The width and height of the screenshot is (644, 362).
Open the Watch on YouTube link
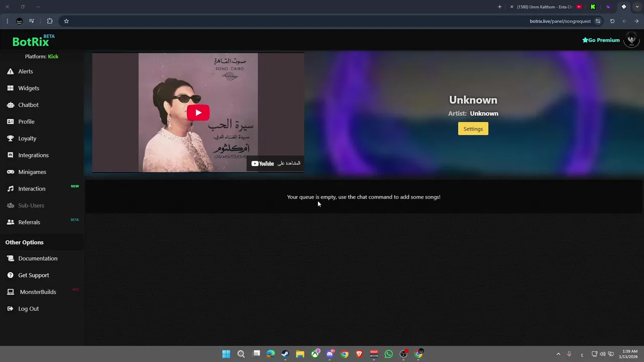275,163
